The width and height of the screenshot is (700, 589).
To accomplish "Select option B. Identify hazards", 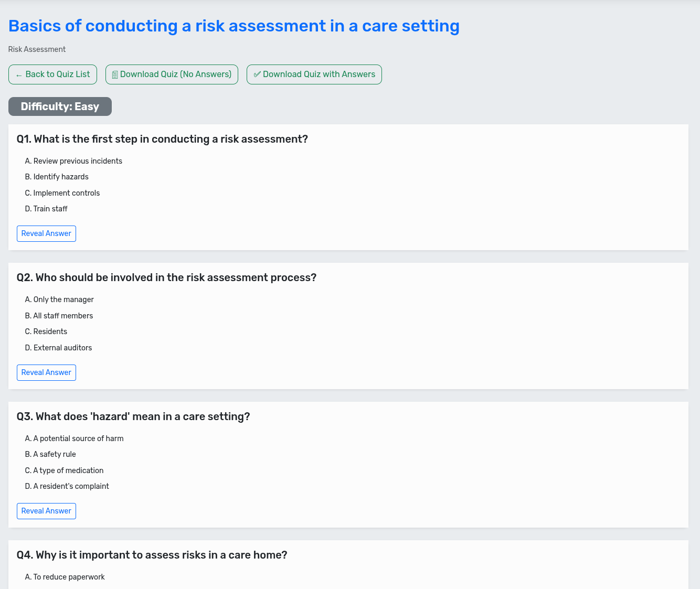I will (x=57, y=177).
